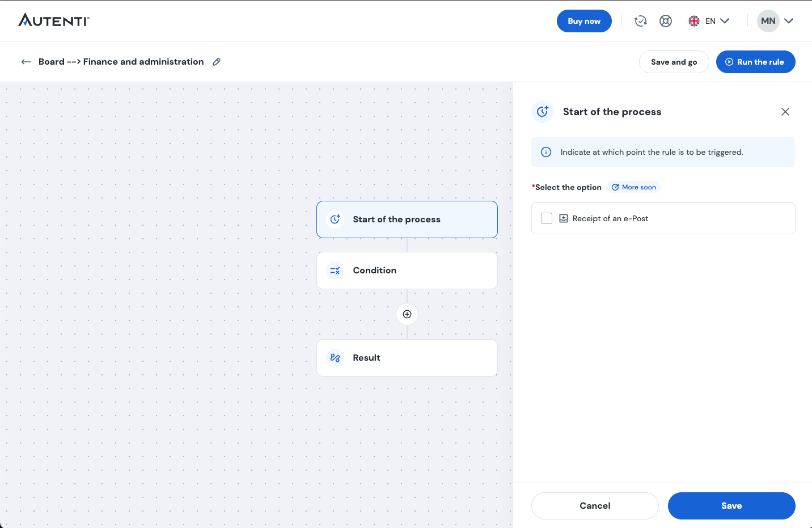This screenshot has height=528, width=812.
Task: Click Save and go button
Action: click(x=674, y=62)
